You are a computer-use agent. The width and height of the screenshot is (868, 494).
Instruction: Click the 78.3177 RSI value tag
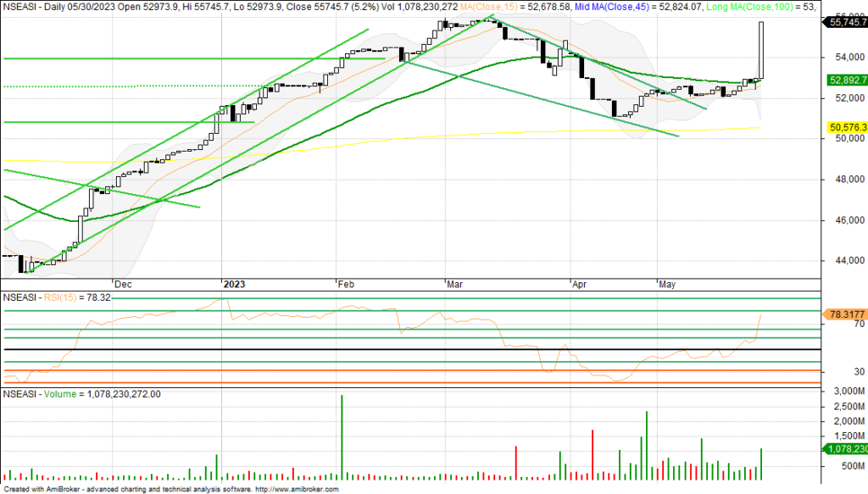point(845,314)
